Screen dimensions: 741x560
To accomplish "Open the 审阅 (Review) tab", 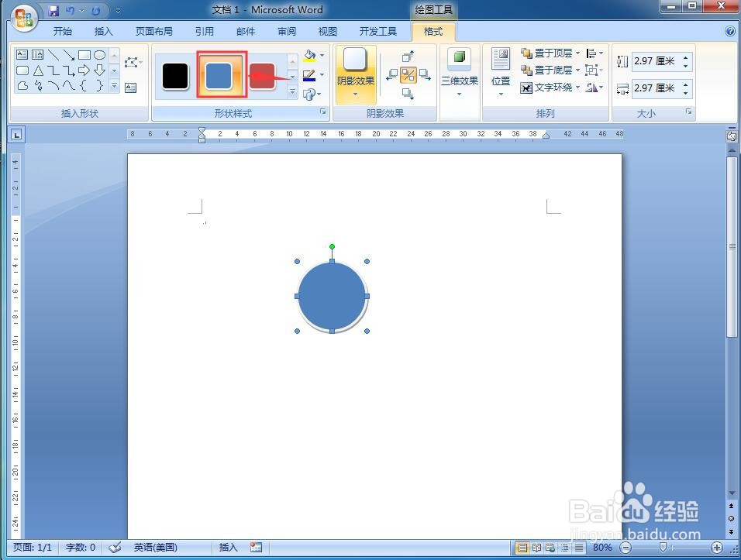I will click(287, 32).
